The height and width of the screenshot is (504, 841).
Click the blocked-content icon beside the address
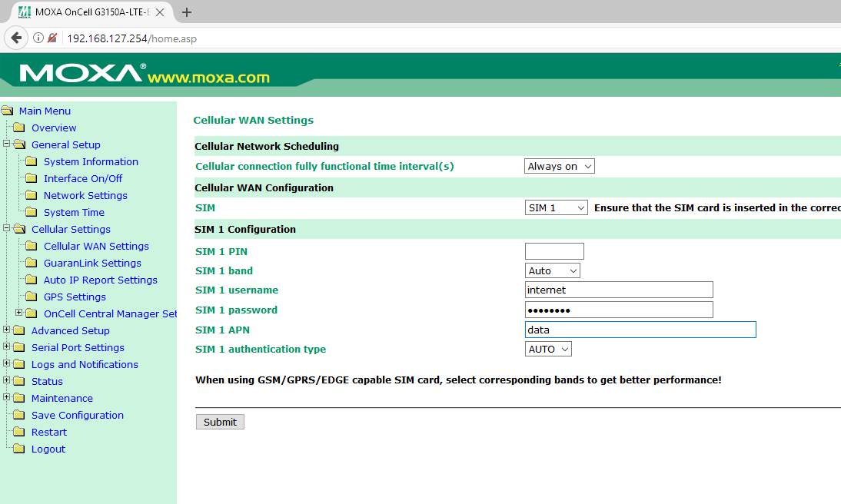tap(52, 38)
